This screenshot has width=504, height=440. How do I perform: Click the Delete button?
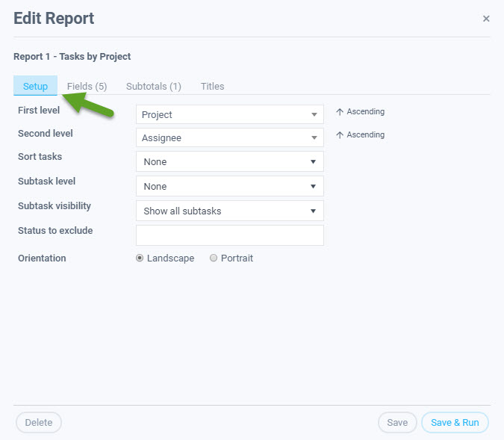(39, 422)
